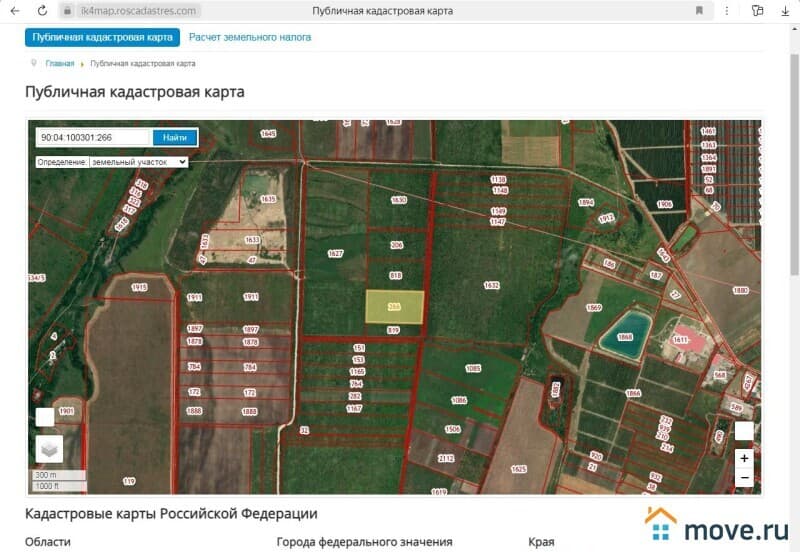Click the page vertical scrollbar
Image resolution: width=800 pixels, height=552 pixels.
794,200
